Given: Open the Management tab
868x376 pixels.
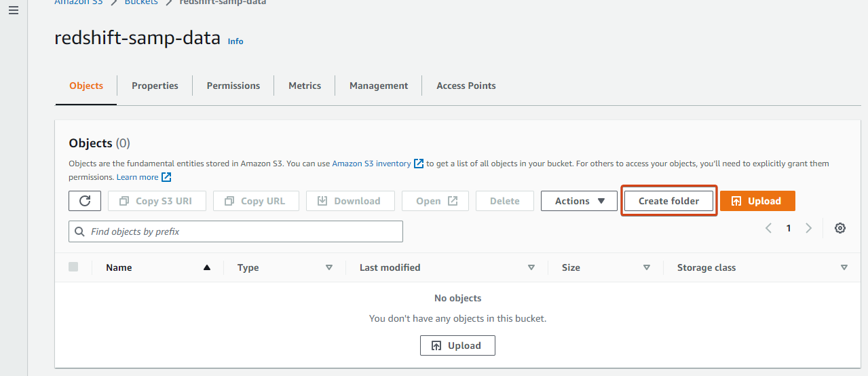Looking at the screenshot, I should click(x=379, y=86).
